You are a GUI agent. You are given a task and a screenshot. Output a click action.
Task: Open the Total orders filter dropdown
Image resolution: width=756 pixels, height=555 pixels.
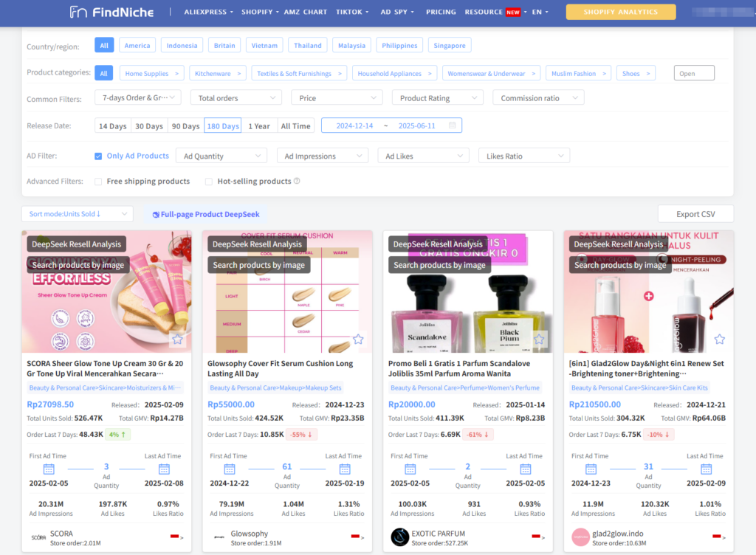[x=236, y=98]
